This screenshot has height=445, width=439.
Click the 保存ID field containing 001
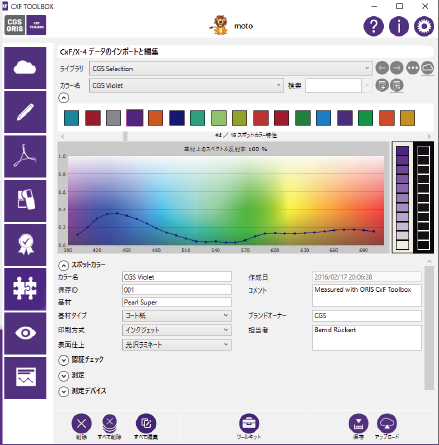[177, 290]
